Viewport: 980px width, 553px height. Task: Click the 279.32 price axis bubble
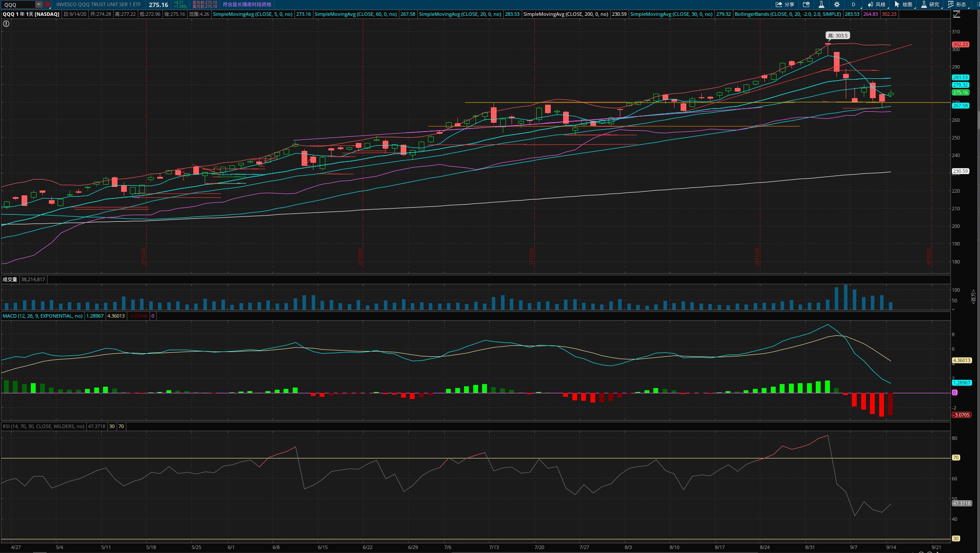[x=960, y=85]
